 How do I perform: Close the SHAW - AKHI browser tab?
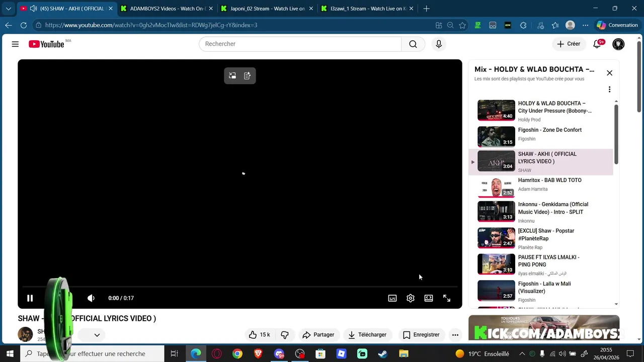pyautogui.click(x=110, y=9)
